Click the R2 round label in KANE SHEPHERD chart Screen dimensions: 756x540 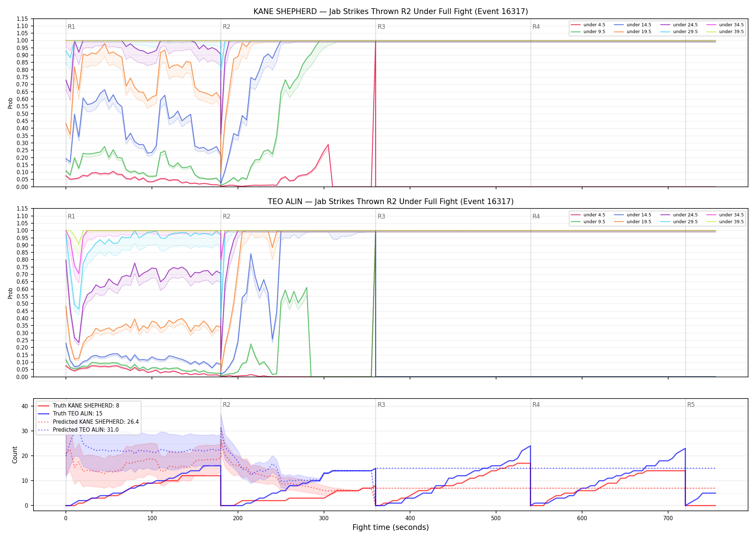[x=226, y=27]
